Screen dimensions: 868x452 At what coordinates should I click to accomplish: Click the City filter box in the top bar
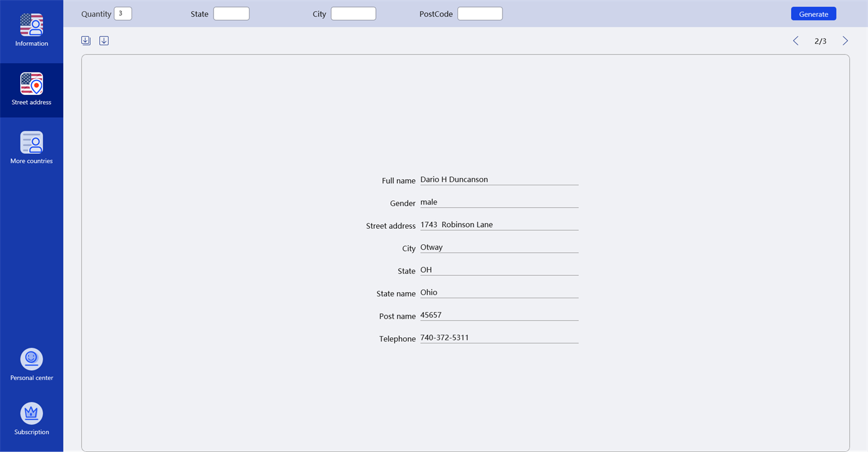pyautogui.click(x=353, y=14)
